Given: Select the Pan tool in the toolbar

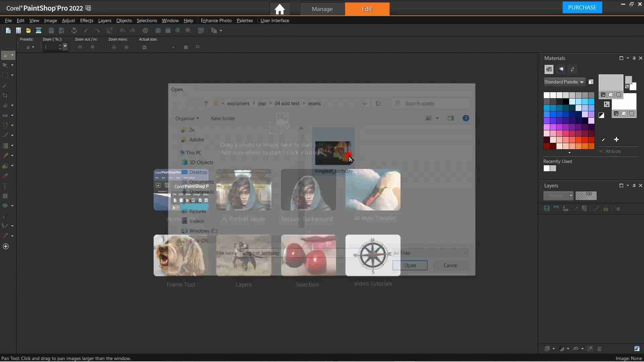Looking at the screenshot, I should 5,56.
